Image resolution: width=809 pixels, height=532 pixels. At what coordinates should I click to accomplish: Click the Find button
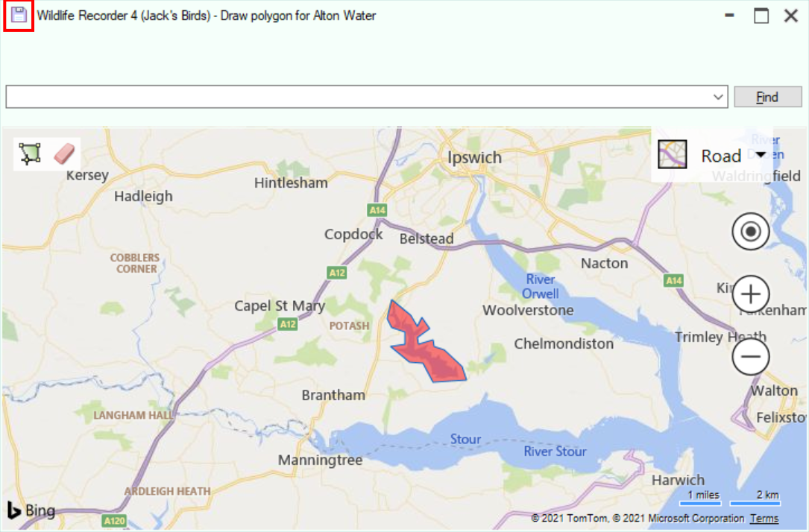point(767,97)
